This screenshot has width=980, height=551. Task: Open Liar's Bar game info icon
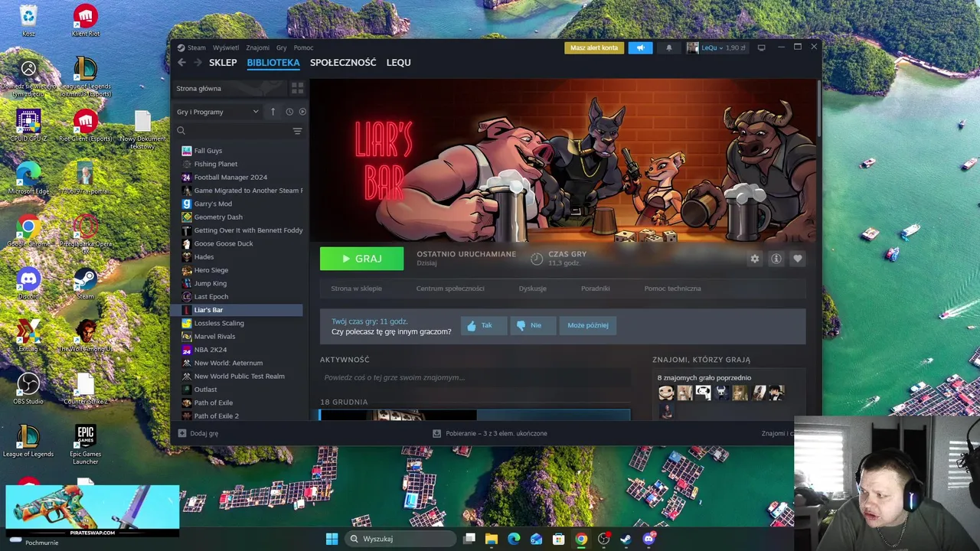point(776,259)
